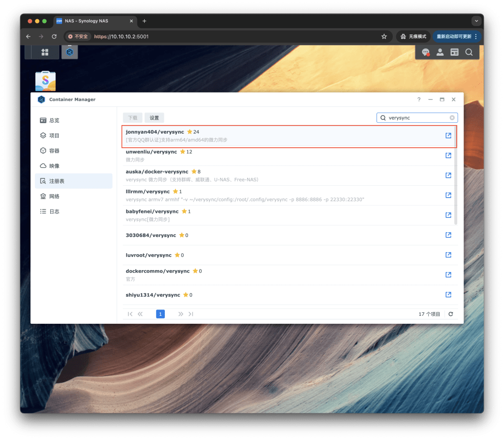Select the auska/docker-verysync row
This screenshot has height=440, width=504.
click(x=288, y=176)
